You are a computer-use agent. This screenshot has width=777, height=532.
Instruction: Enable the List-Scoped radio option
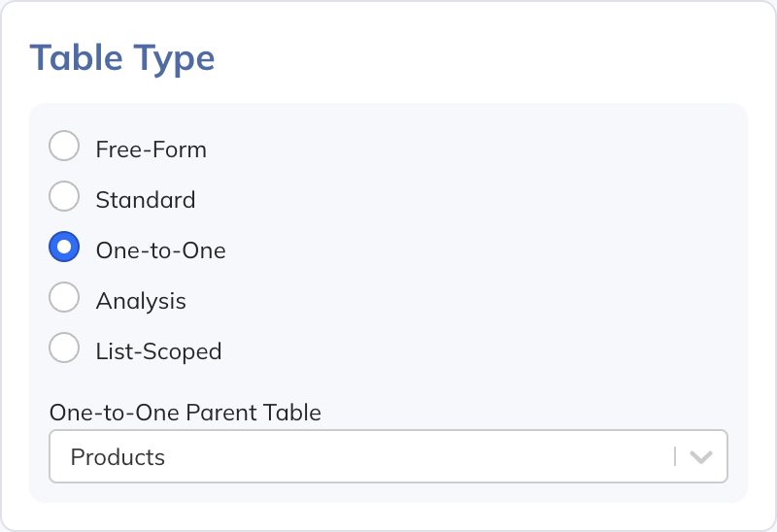(64, 349)
